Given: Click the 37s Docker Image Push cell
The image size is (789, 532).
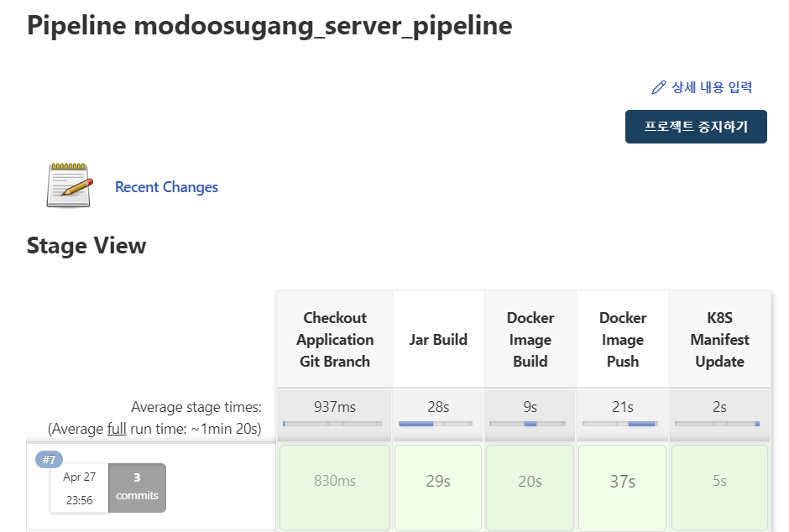Looking at the screenshot, I should (x=623, y=487).
